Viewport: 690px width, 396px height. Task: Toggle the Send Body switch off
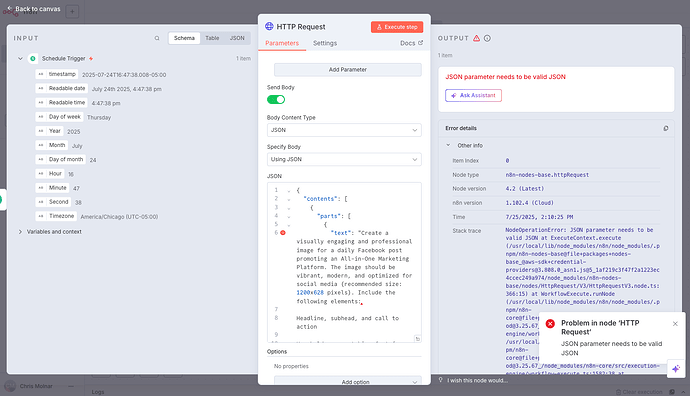(276, 99)
